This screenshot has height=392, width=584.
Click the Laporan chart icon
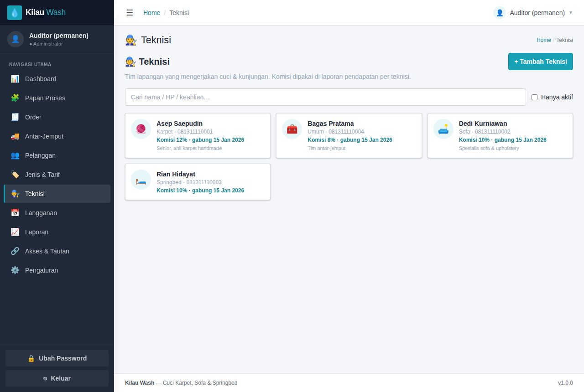pyautogui.click(x=15, y=232)
